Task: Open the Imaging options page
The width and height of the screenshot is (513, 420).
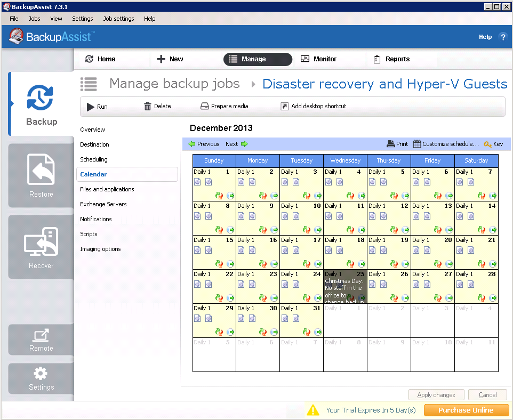Action: tap(100, 249)
